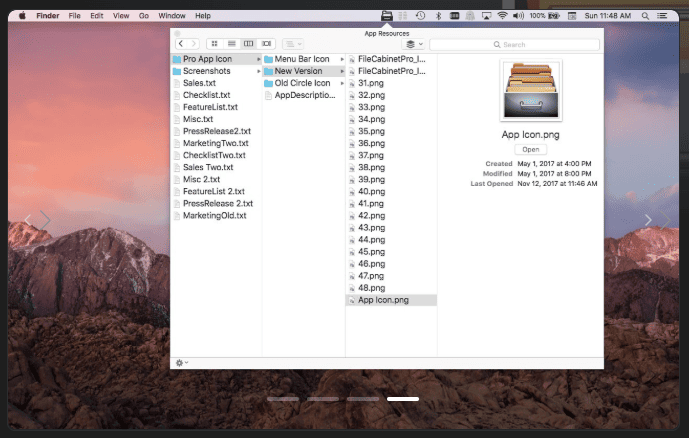Expand the Old Circle Icon folder arrow

tap(342, 83)
